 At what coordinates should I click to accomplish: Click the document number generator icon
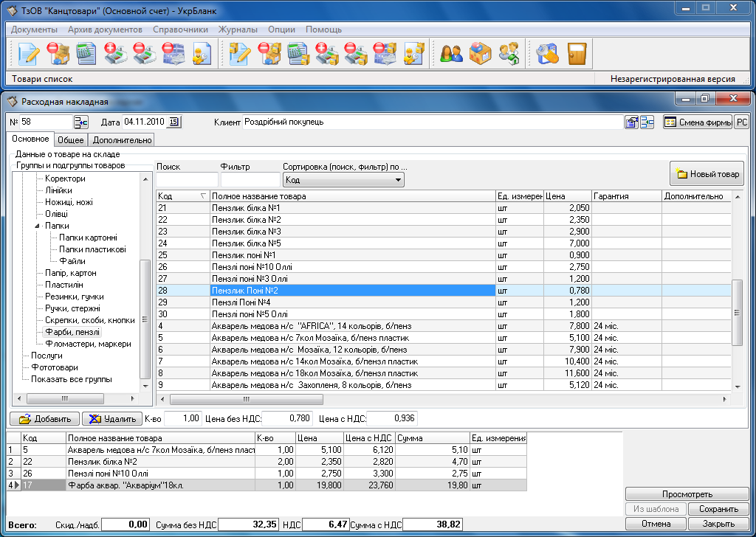click(x=80, y=122)
